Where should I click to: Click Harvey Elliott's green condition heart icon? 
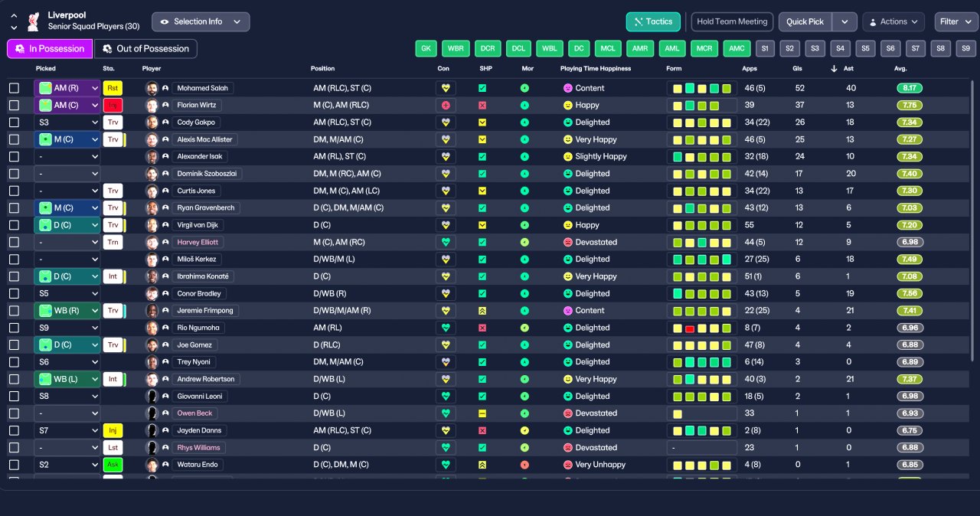click(x=446, y=242)
